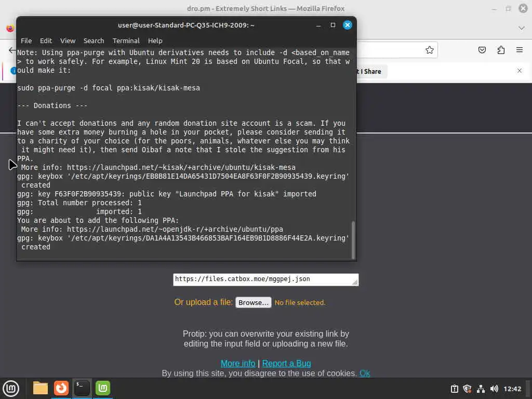Click the openjdk-r launchpad URL in terminal
532x399 pixels.
pos(175,229)
